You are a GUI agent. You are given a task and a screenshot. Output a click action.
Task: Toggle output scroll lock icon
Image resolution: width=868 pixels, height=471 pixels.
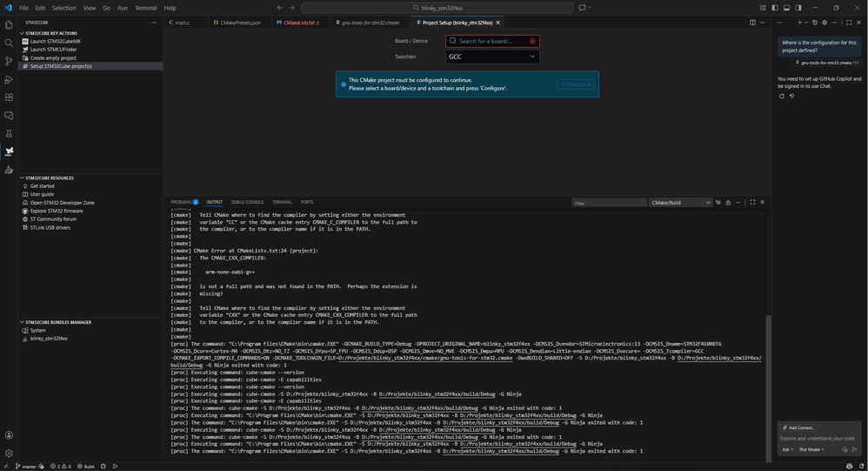(728, 202)
